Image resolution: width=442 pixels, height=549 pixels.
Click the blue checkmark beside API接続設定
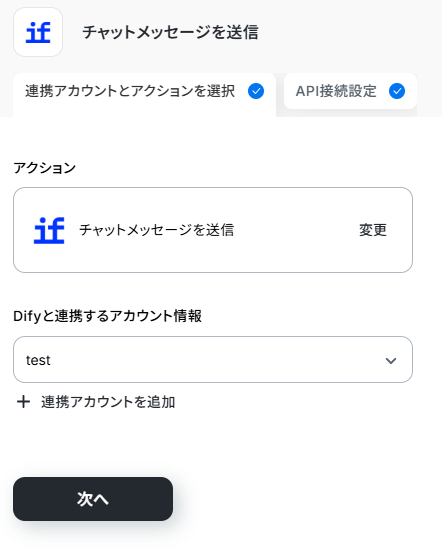click(397, 91)
